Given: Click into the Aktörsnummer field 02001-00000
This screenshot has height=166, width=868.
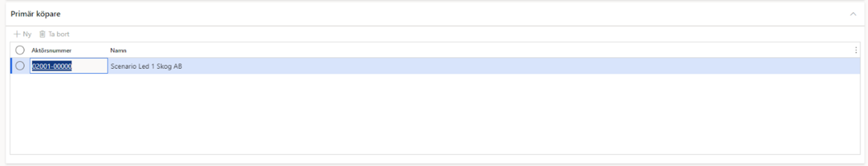Looking at the screenshot, I should click(69, 66).
